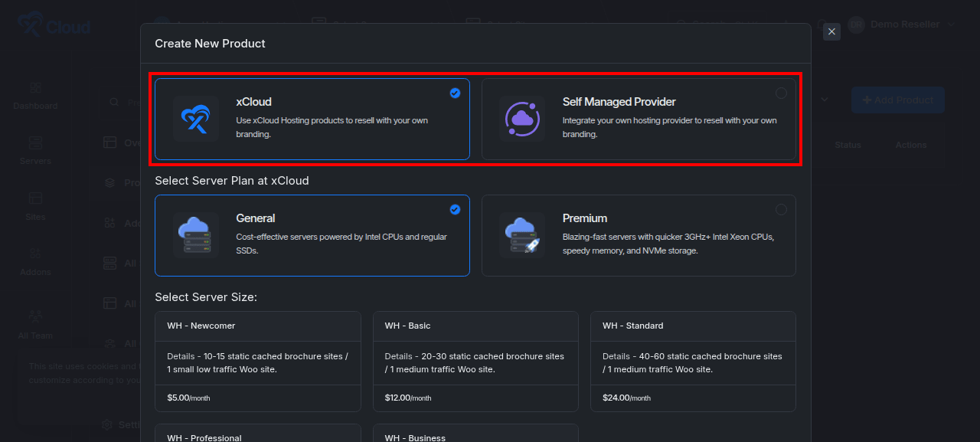Screen dimensions: 980x442
Task: Click the General plan cloud server icon
Action: click(x=195, y=235)
